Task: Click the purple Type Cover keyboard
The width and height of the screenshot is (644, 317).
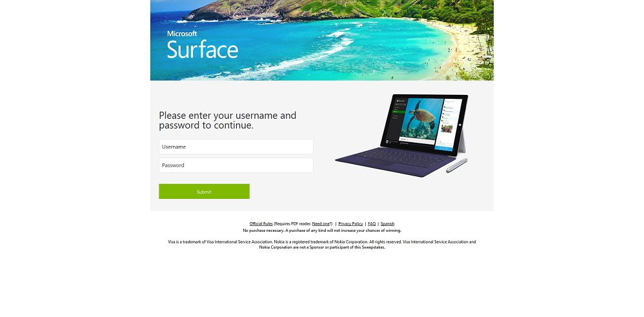Action: click(394, 161)
